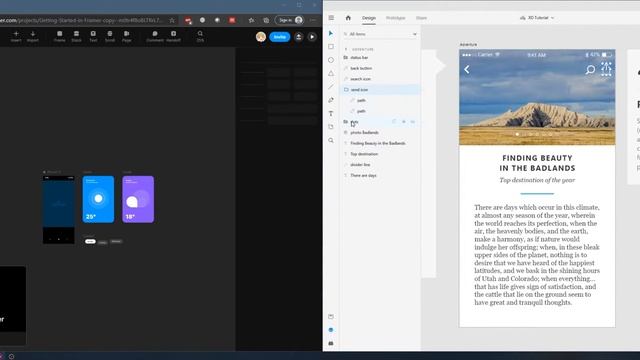Select the status bar layer
Screen dimensions: 640x360
[380, 58]
